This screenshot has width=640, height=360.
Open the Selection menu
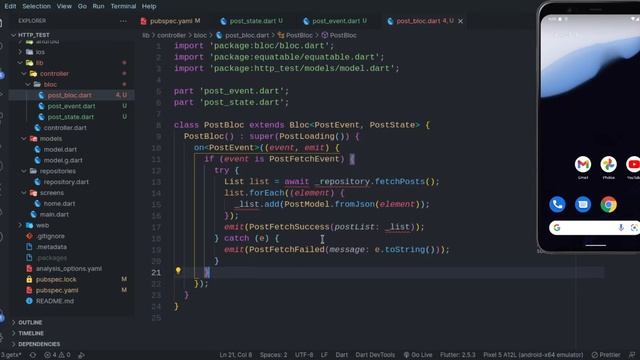coord(36,6)
